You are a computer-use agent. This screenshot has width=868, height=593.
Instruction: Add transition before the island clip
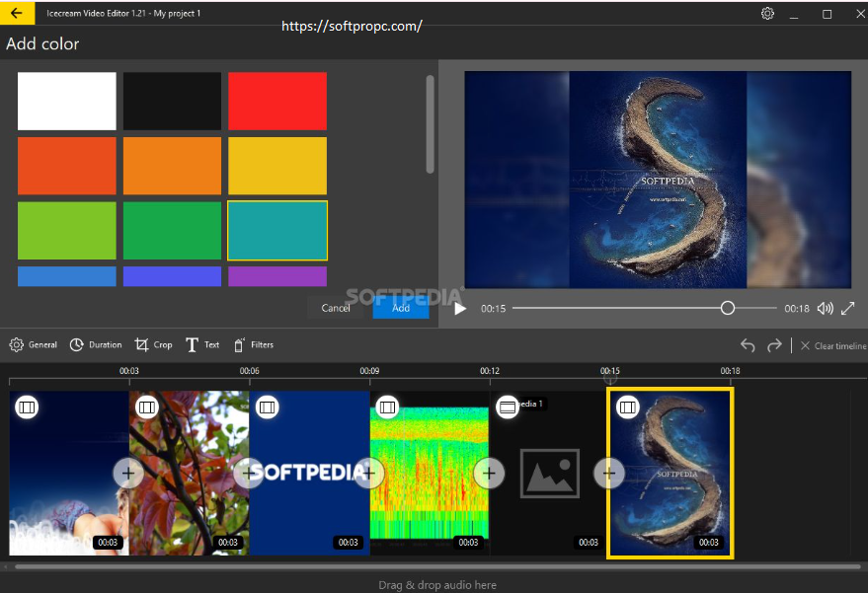pos(609,473)
